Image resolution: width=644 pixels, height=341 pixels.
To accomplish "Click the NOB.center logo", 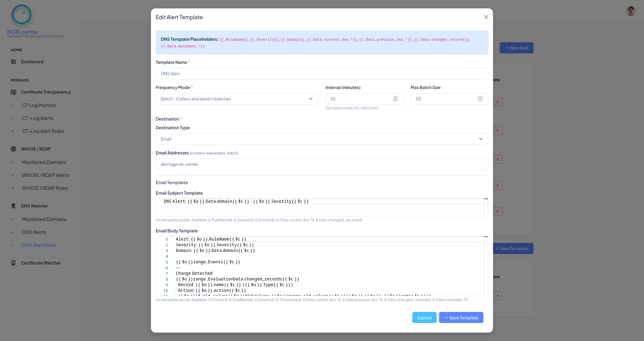I will pyautogui.click(x=21, y=14).
